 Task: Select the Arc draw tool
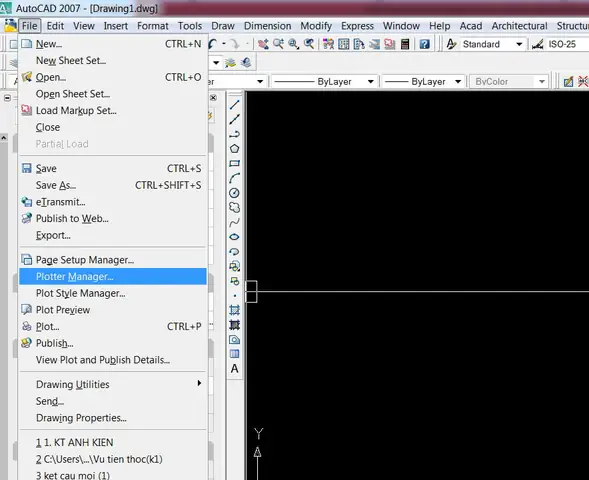234,178
